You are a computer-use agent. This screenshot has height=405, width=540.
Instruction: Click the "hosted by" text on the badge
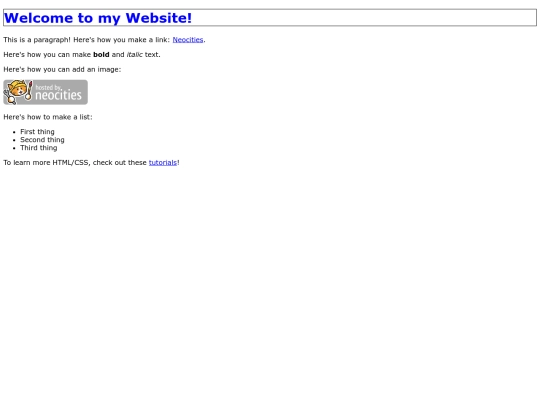[x=48, y=87]
